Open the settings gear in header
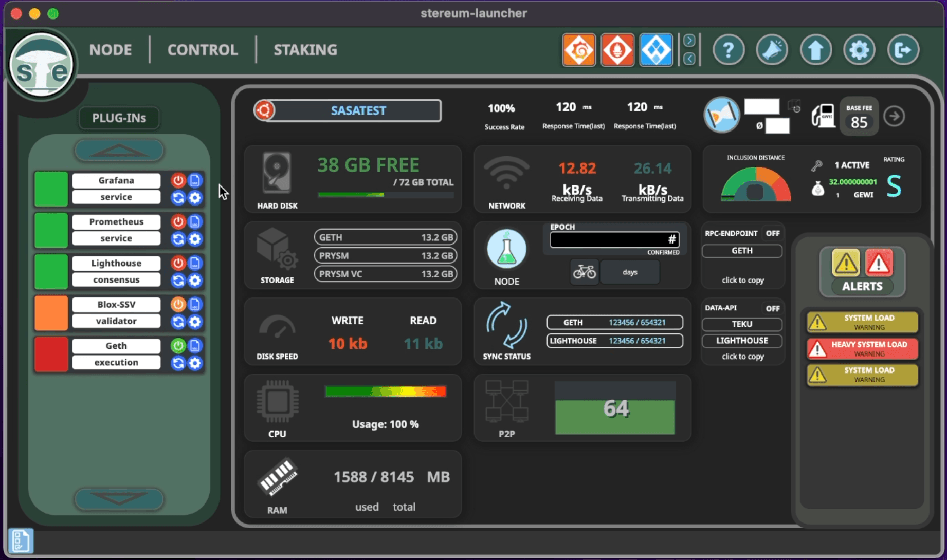The height and width of the screenshot is (560, 947). 859,50
